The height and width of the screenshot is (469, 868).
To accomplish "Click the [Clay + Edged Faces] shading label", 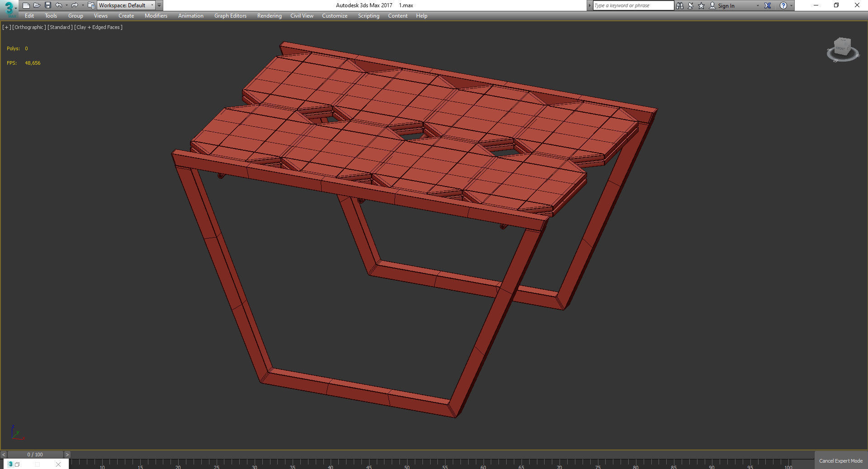I will (98, 27).
